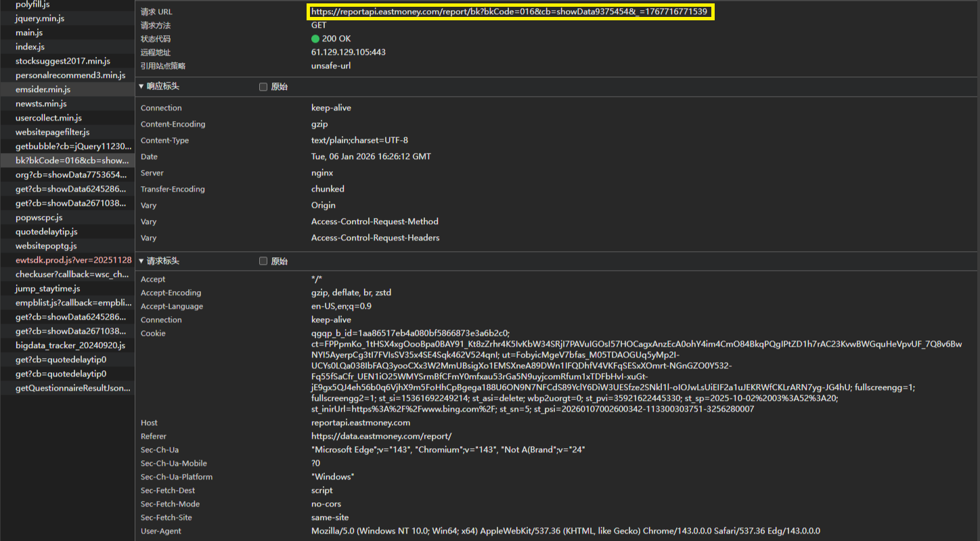Viewport: 980px width, 541px height.
Task: Toggle 原始 checkbox in 请求标头 section
Action: pyautogui.click(x=263, y=261)
